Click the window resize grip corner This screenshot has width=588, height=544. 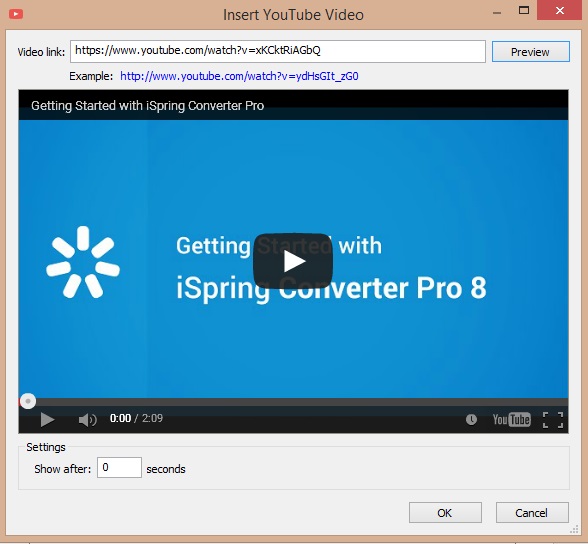574,529
